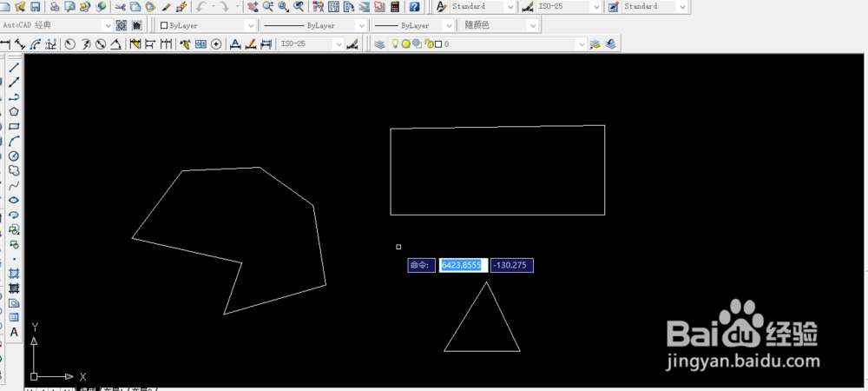This screenshot has height=391, width=868.
Task: Click the Paste clipboard icon
Action: tap(150, 7)
